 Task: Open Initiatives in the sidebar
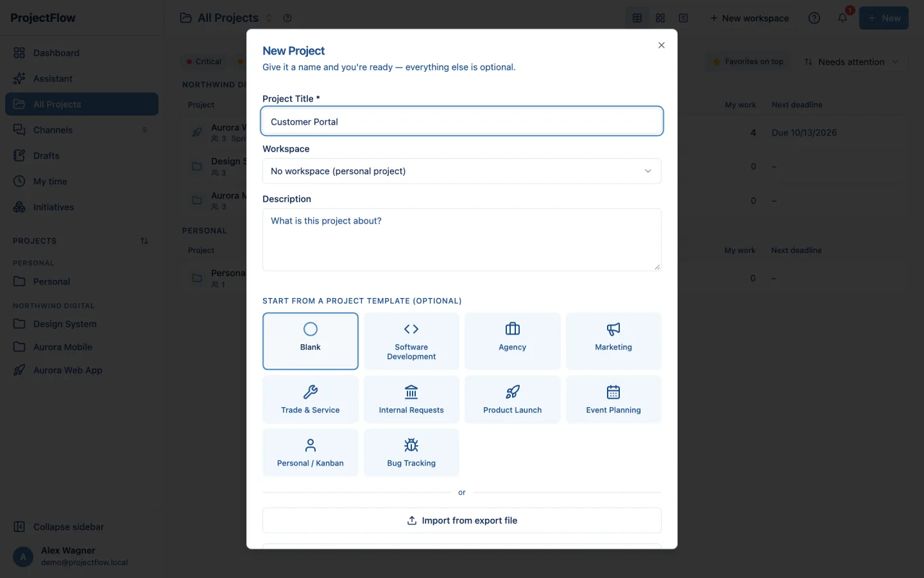81,207
